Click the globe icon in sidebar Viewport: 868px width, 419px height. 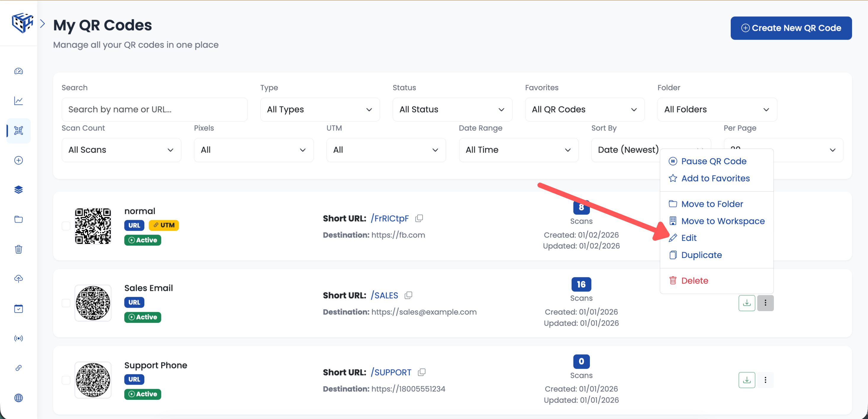19,398
